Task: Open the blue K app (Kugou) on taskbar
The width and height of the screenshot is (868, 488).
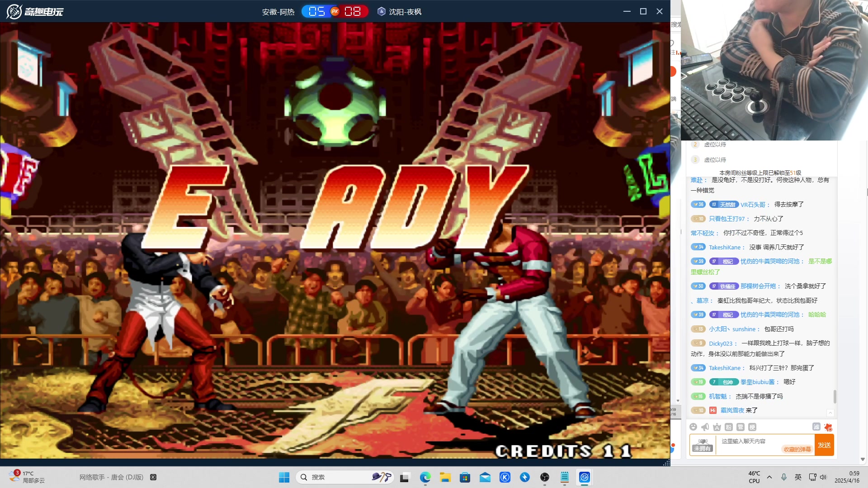Action: coord(505,477)
